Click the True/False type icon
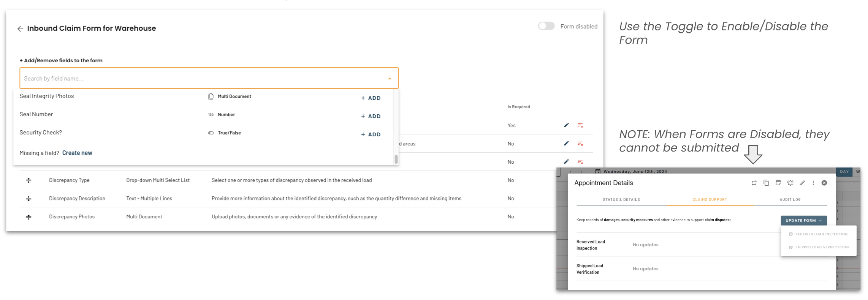The height and width of the screenshot is (300, 868). click(x=211, y=133)
